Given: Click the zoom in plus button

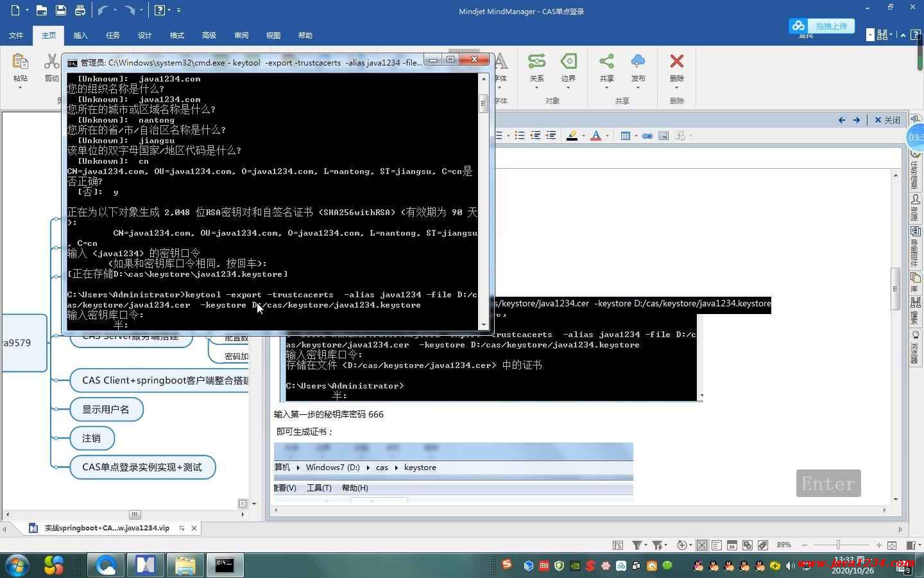Looking at the screenshot, I should pos(878,545).
